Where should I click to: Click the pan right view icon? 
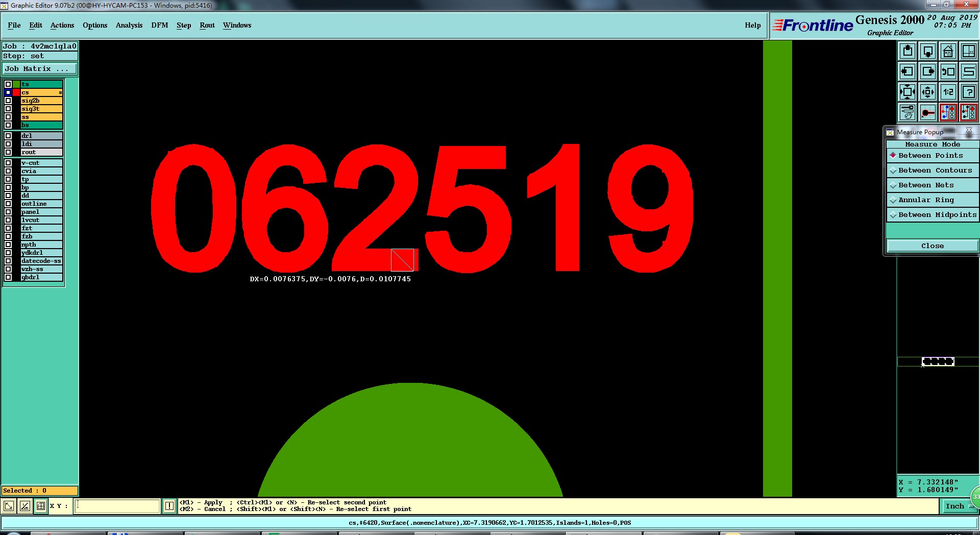928,71
